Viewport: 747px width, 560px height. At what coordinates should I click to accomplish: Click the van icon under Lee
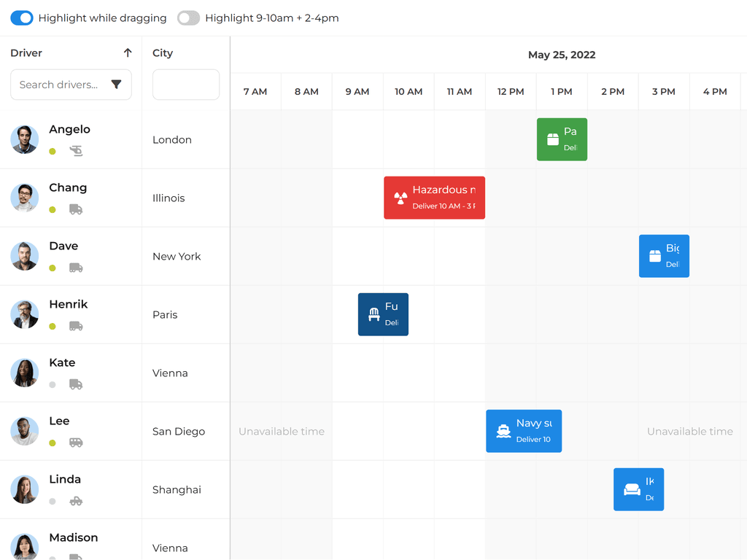point(76,443)
